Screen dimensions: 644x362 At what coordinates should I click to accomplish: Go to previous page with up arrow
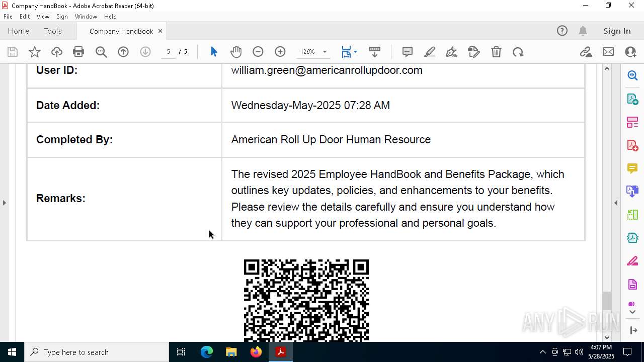123,52
